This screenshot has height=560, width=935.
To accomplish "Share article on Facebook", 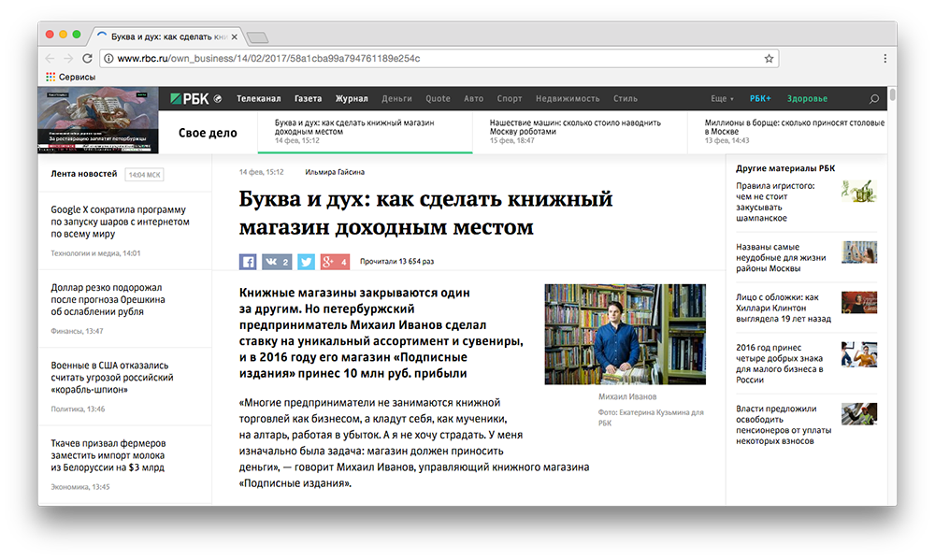I will tap(248, 262).
